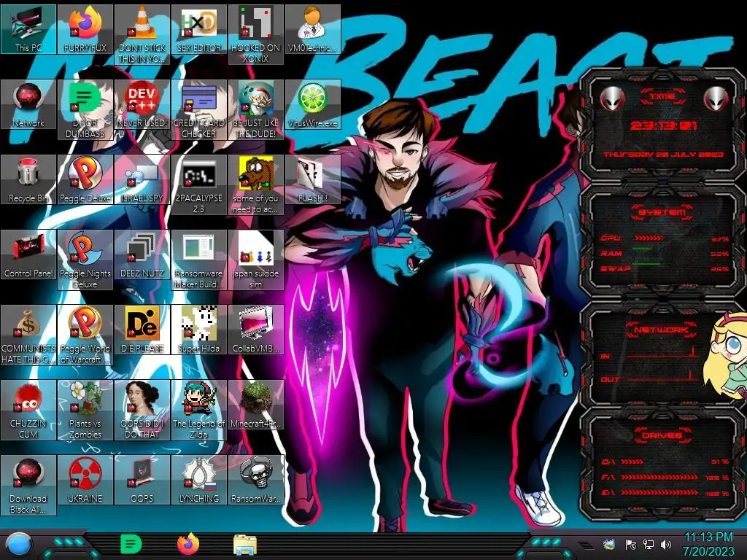
Task: Open the RansomWar skull icon
Action: (x=256, y=480)
